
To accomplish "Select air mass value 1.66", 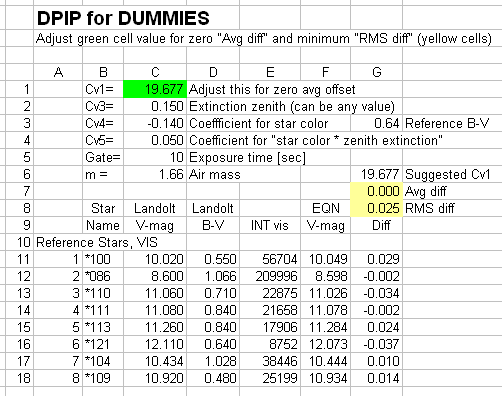I will pos(155,174).
